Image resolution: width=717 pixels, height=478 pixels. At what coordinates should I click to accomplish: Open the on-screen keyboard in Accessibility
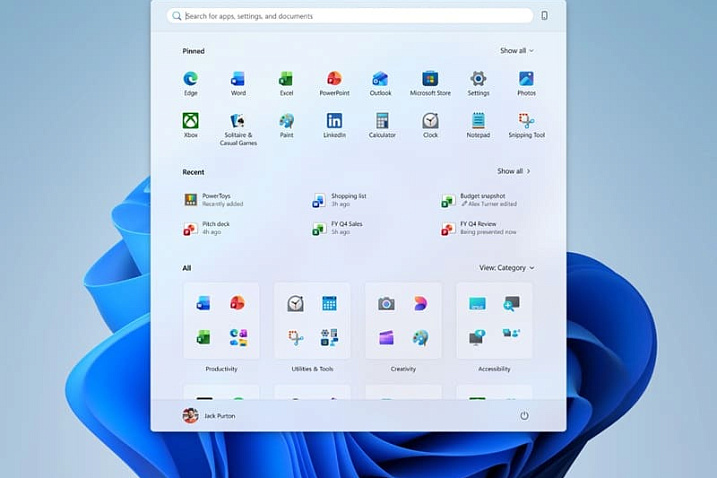click(477, 303)
